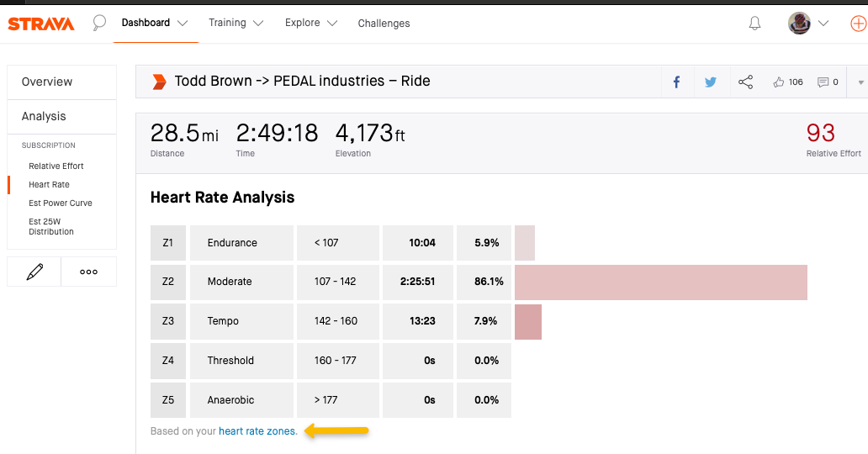Go to Challenges in the top nav

384,24
